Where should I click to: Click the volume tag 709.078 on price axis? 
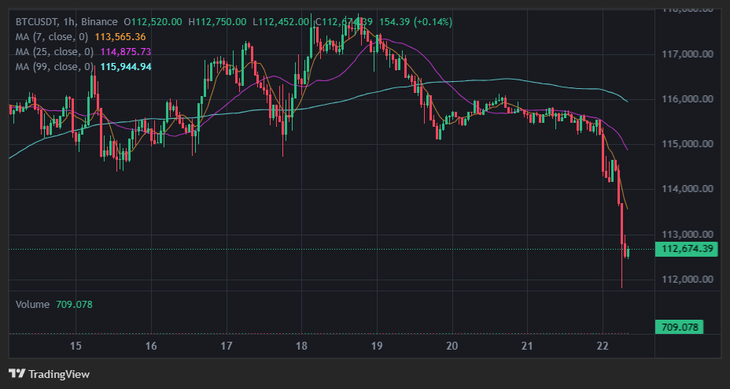[679, 327]
